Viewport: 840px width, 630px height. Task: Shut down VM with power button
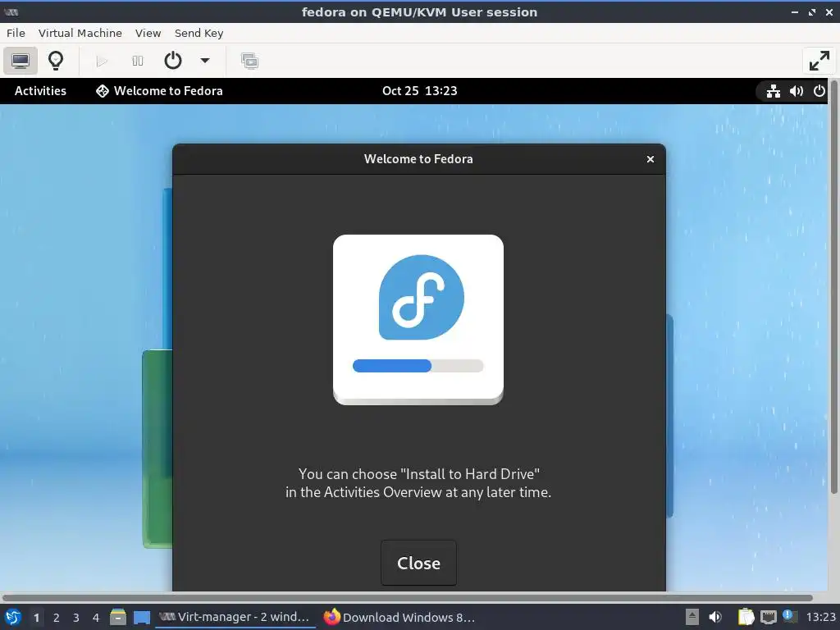point(172,61)
